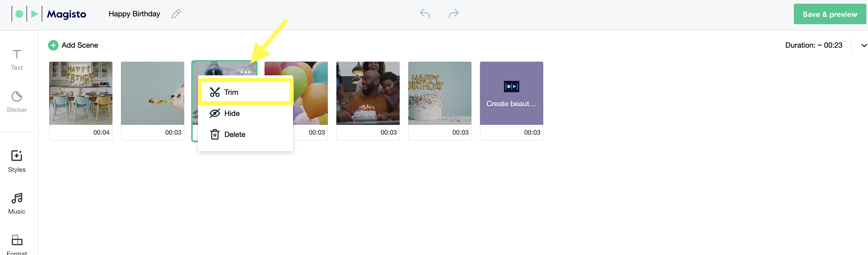The height and width of the screenshot is (255, 868).
Task: Open the Music panel
Action: [x=17, y=204]
